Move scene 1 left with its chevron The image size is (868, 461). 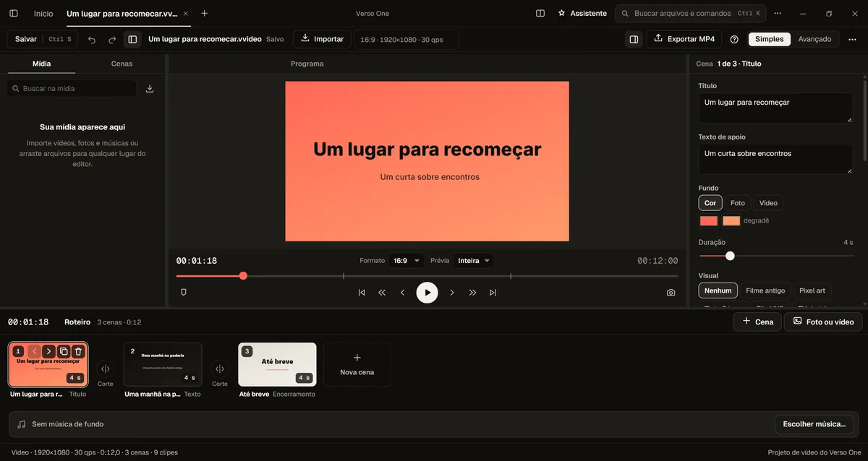[34, 352]
